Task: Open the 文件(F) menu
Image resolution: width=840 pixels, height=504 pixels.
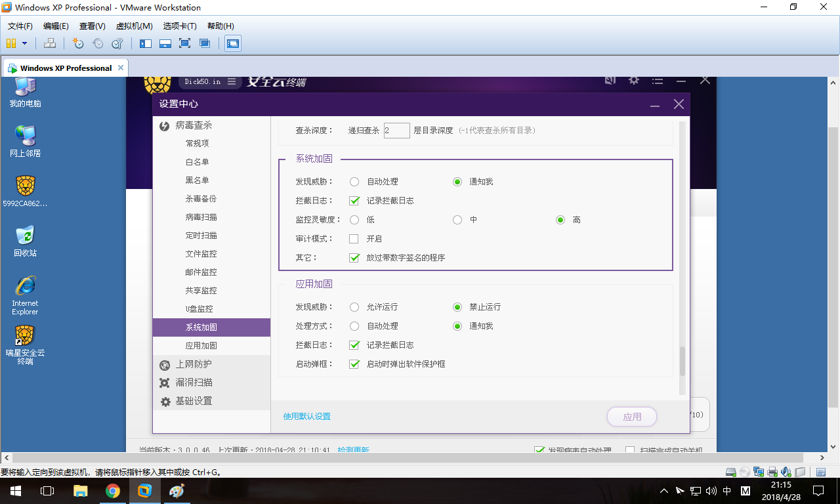Action: click(20, 26)
